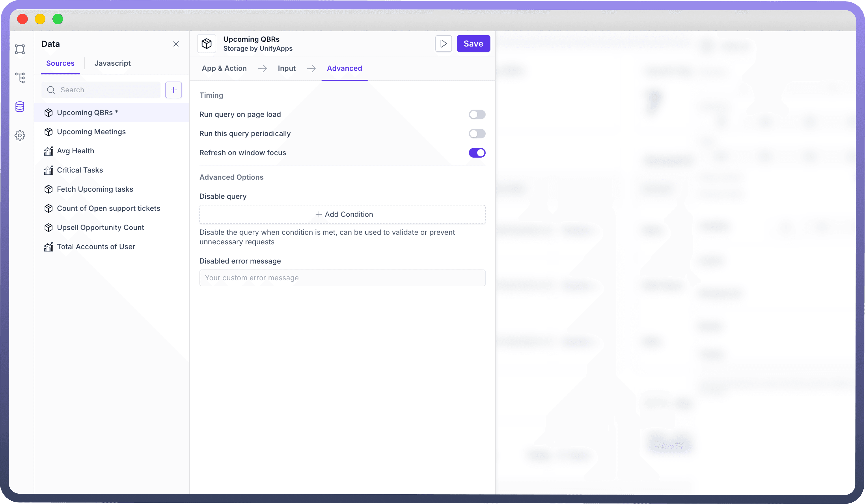This screenshot has height=504, width=865.
Task: Open the settings gear in left sidebar
Action: [x=20, y=136]
